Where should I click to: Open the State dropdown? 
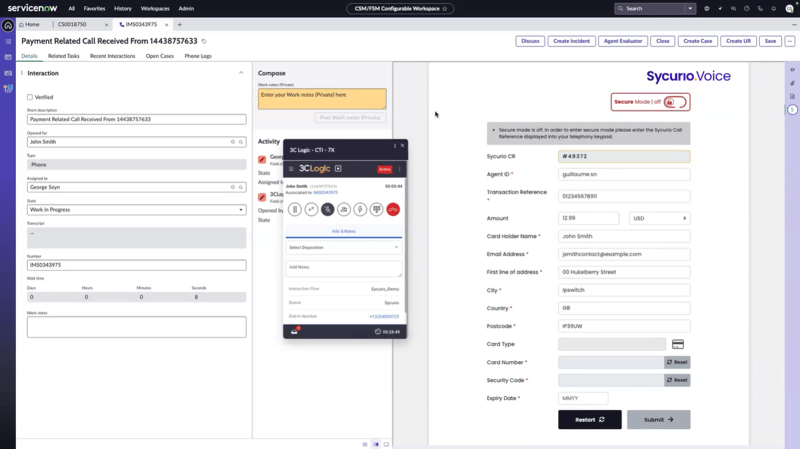[136, 210]
